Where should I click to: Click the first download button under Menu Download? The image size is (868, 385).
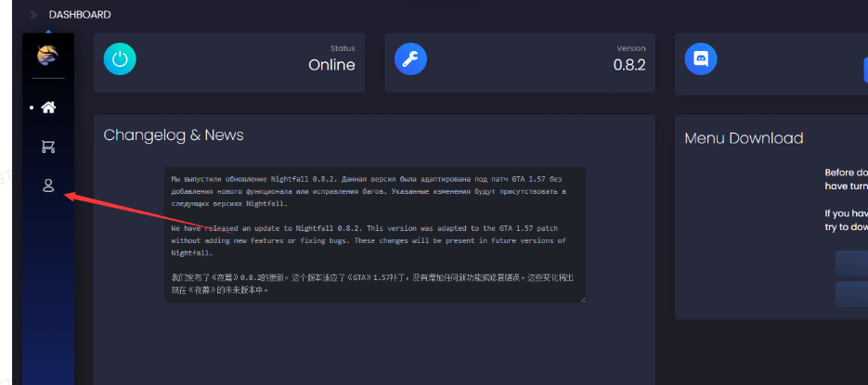point(851,263)
